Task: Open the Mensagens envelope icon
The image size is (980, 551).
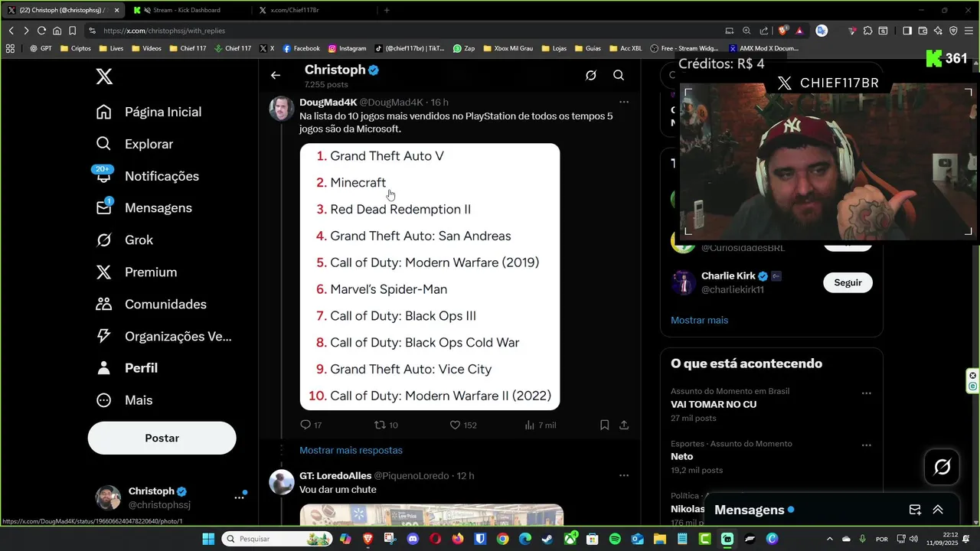Action: coord(104,208)
